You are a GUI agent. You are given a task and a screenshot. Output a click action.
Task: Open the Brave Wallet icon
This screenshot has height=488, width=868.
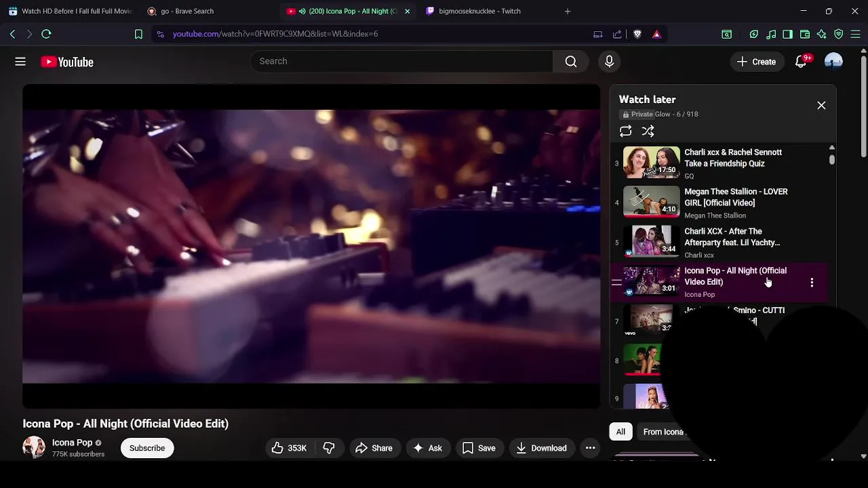coord(805,34)
